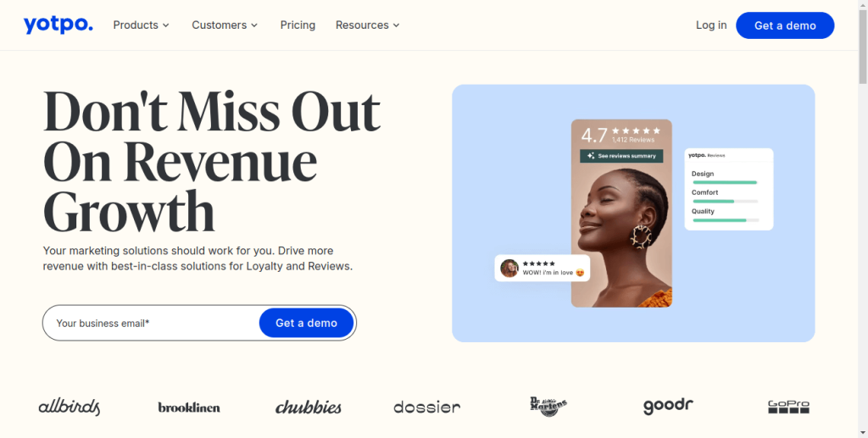The width and height of the screenshot is (868, 438).
Task: Click the See reviews summary badge
Action: click(x=621, y=156)
